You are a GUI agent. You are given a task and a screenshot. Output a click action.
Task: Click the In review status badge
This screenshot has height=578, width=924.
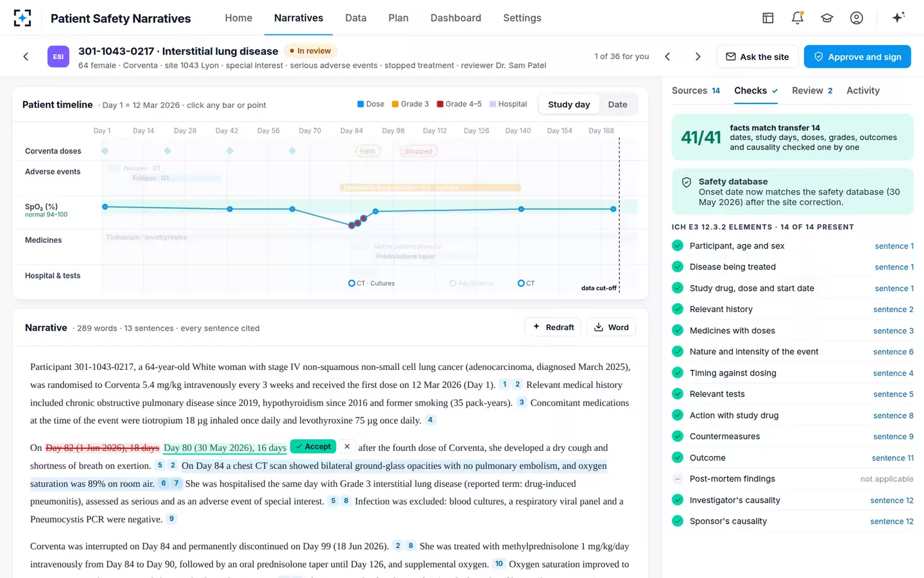point(310,51)
